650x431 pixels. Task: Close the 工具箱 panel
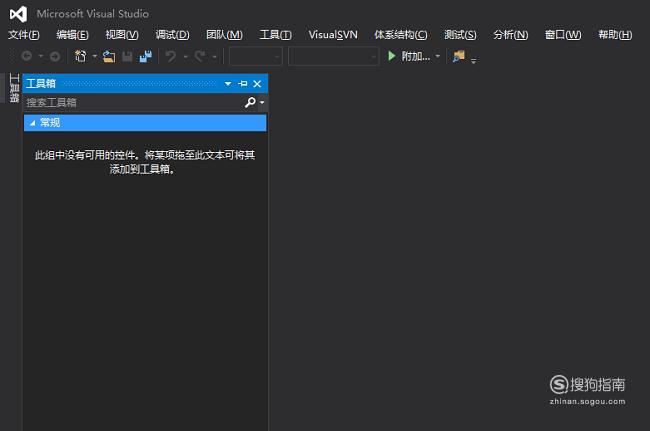click(257, 84)
